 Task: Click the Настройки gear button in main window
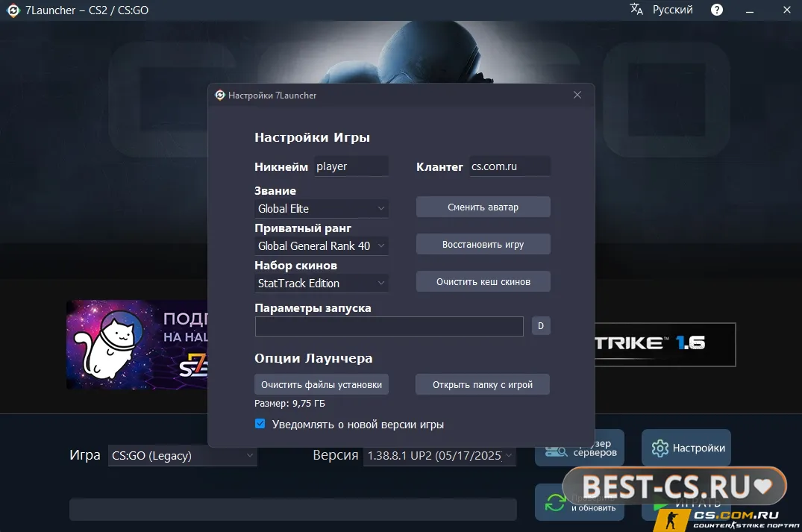point(686,448)
